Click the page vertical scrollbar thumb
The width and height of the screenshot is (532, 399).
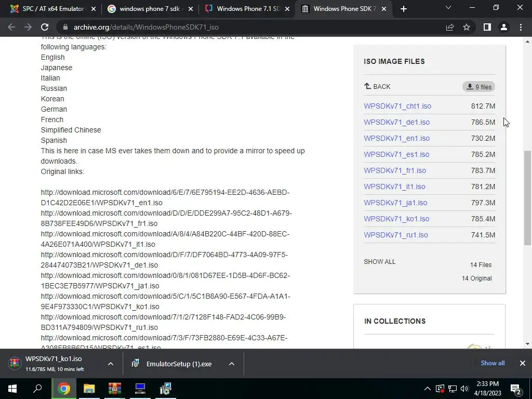click(528, 198)
